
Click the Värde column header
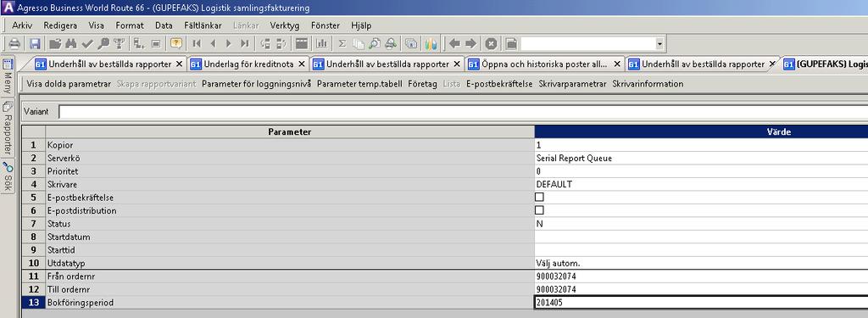point(701,131)
